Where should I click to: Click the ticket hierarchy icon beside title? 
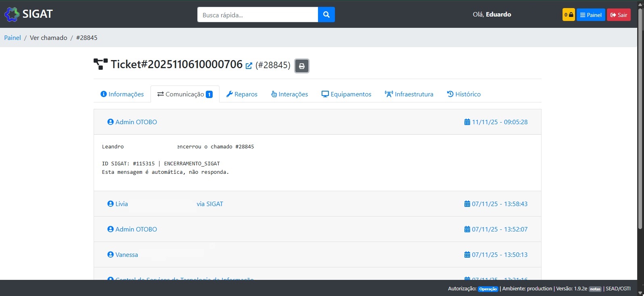click(100, 64)
